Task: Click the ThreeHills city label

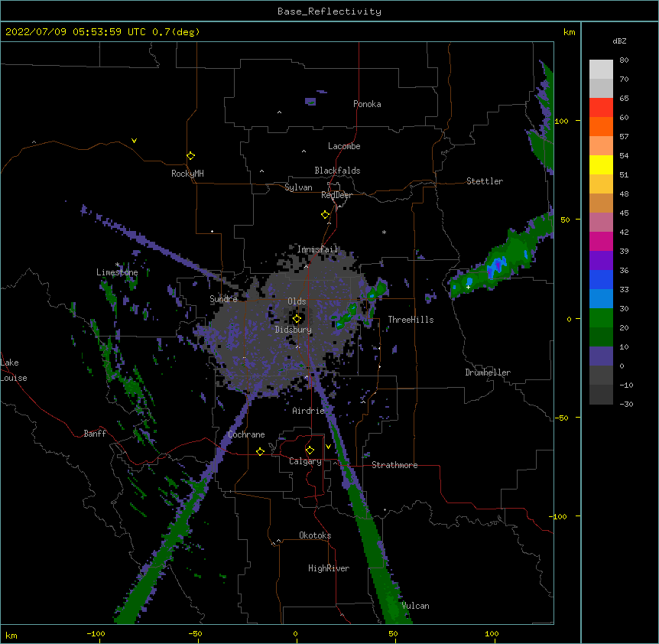Action: 411,320
